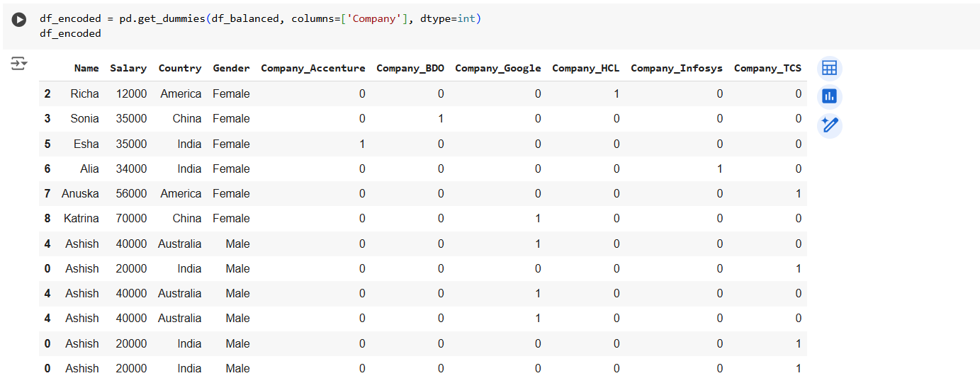Click the Company_HCL column header
This screenshot has height=383, width=980.
585,69
